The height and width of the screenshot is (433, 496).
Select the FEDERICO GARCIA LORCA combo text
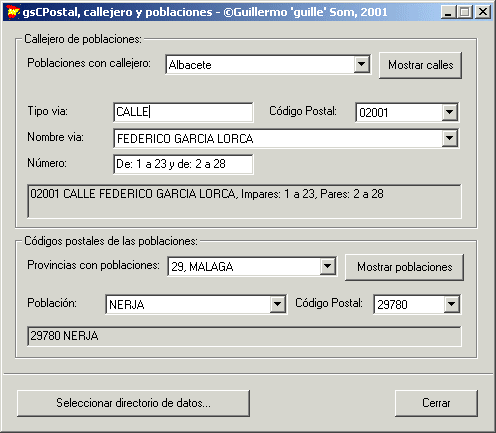(185, 139)
